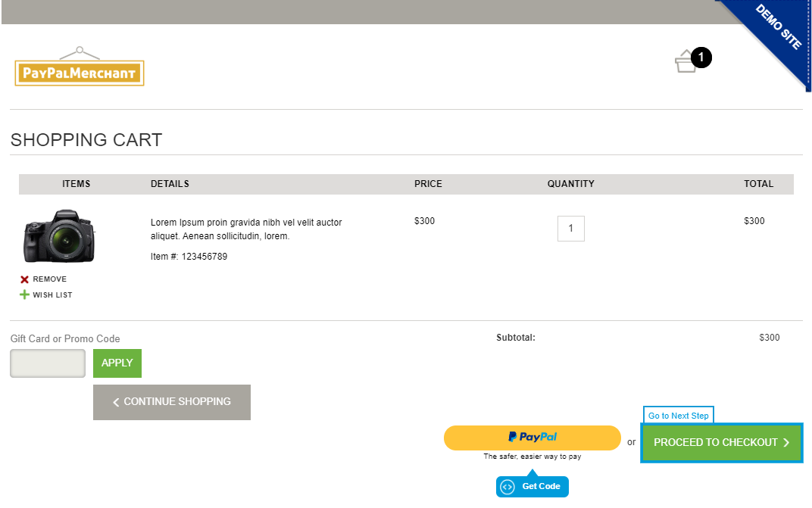Click the red X remove icon

pos(24,279)
